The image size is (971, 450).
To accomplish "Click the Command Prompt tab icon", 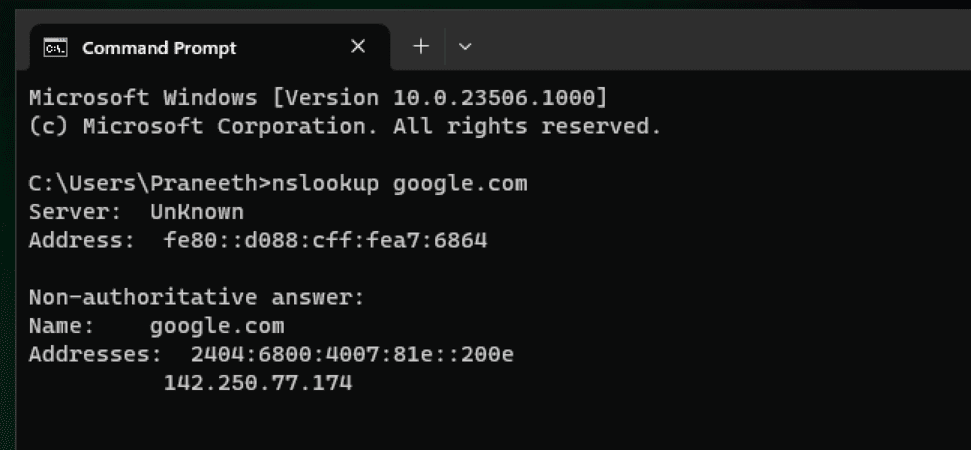I will click(x=56, y=48).
